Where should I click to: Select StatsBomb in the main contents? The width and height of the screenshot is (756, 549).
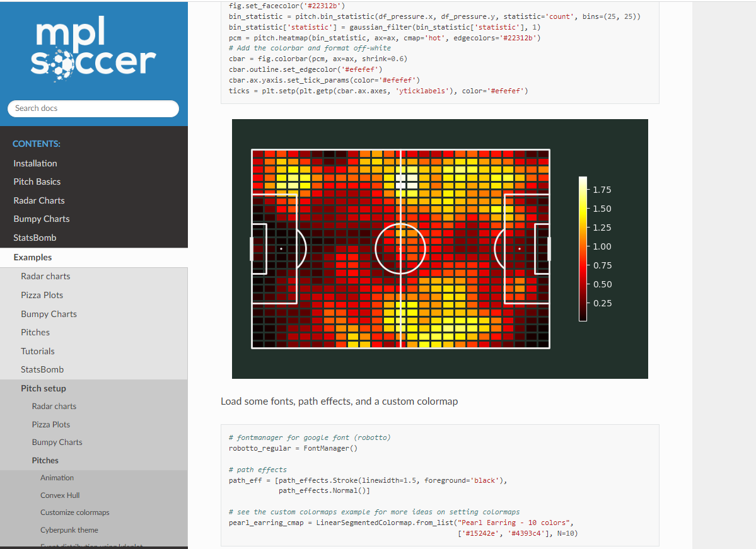click(35, 238)
